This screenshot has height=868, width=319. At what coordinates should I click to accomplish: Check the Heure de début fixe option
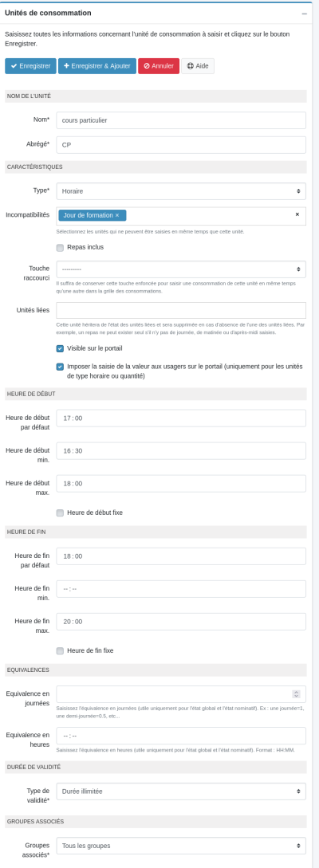tap(60, 513)
